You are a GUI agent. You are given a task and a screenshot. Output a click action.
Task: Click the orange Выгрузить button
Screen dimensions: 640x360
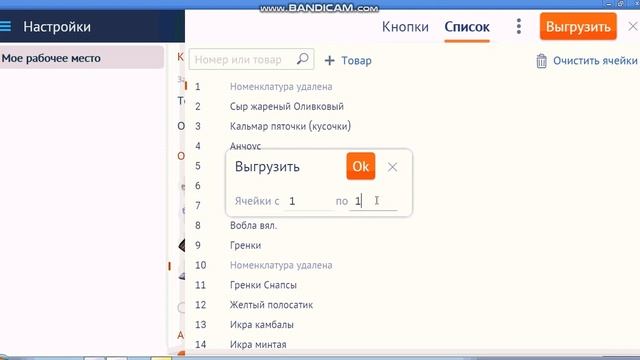578,27
